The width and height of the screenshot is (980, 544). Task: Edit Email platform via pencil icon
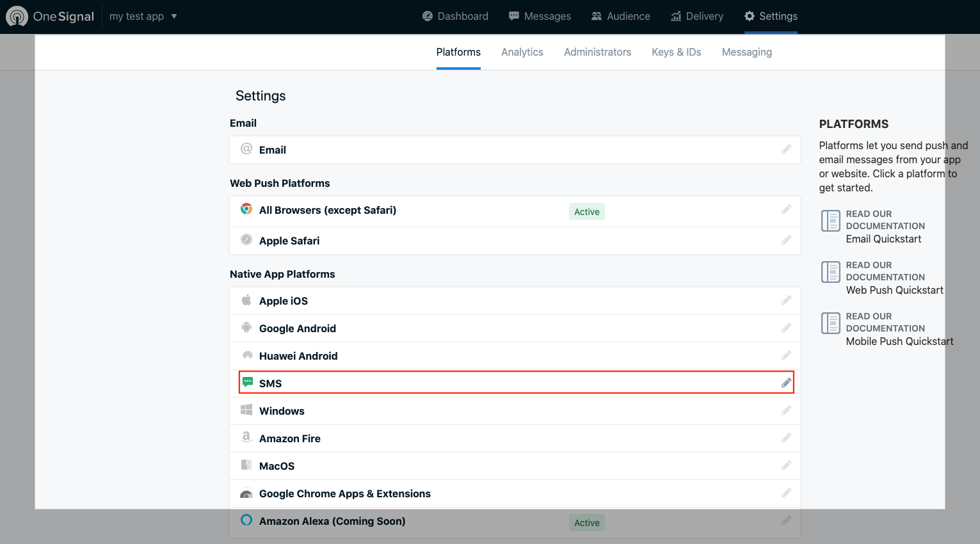coord(786,149)
